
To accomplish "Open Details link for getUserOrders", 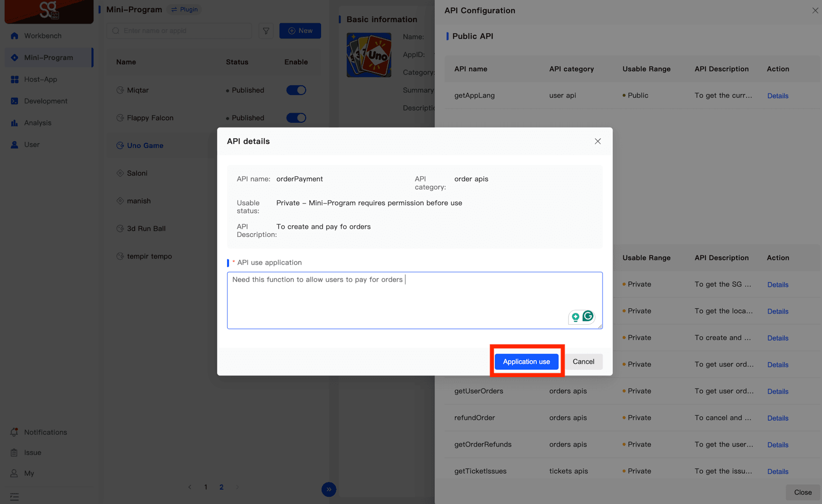I will pyautogui.click(x=777, y=391).
